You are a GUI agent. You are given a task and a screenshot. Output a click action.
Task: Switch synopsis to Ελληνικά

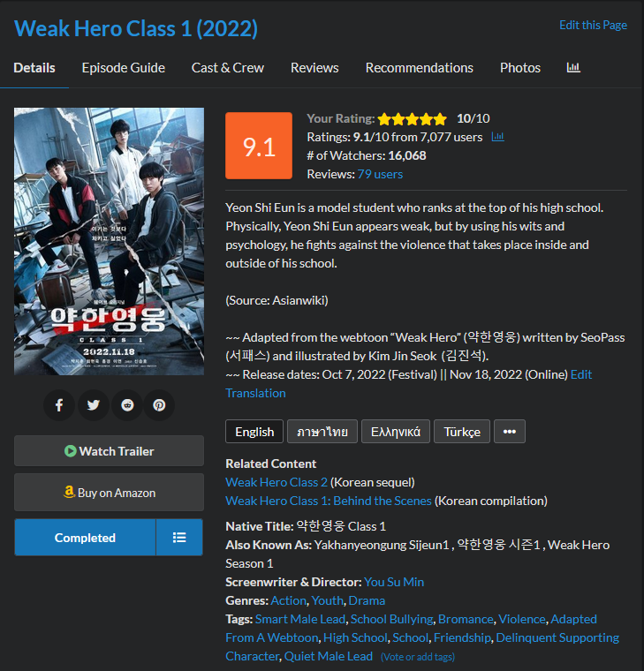(396, 432)
